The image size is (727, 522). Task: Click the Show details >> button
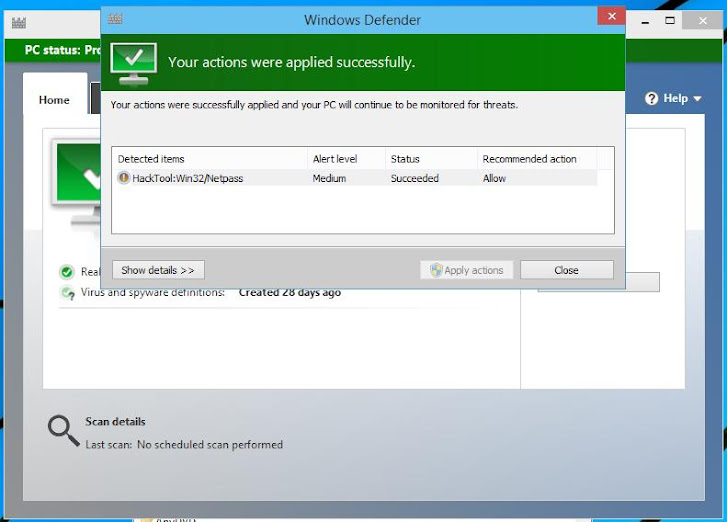[158, 270]
